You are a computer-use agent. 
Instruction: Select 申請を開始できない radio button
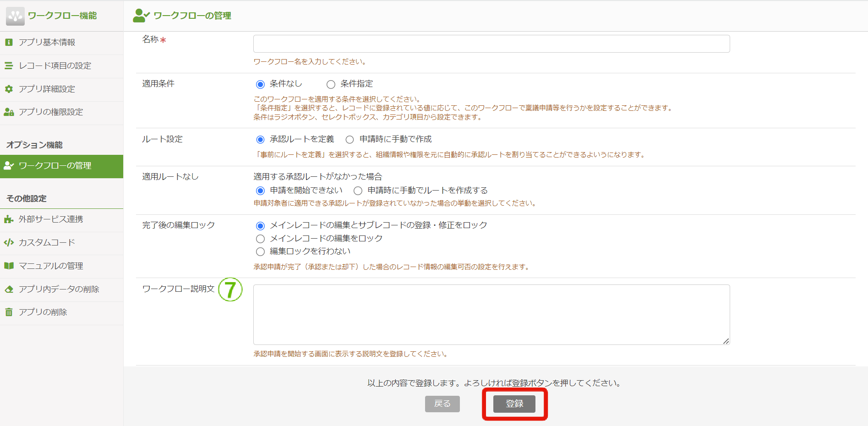[x=260, y=191]
